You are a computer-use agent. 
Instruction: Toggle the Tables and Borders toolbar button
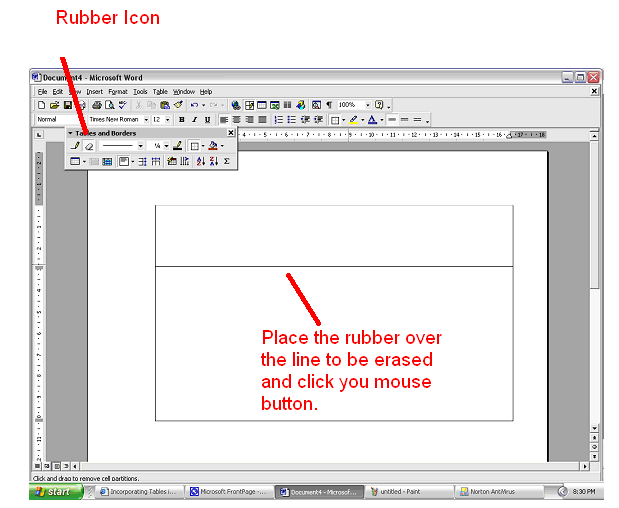click(x=249, y=105)
